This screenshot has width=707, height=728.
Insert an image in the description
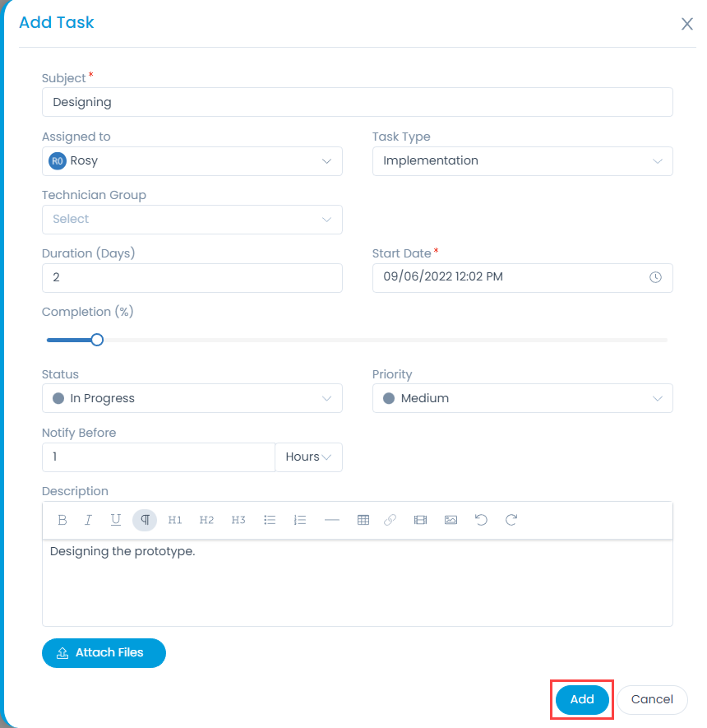click(451, 520)
